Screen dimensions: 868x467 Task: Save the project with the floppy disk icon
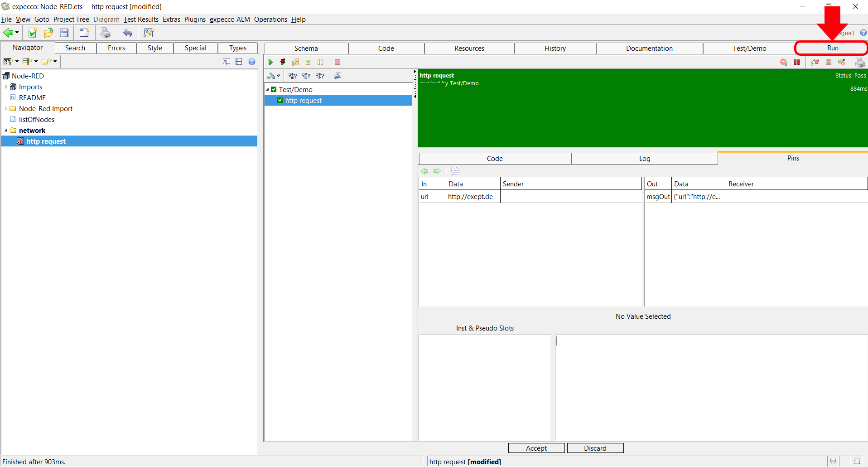pyautogui.click(x=64, y=33)
